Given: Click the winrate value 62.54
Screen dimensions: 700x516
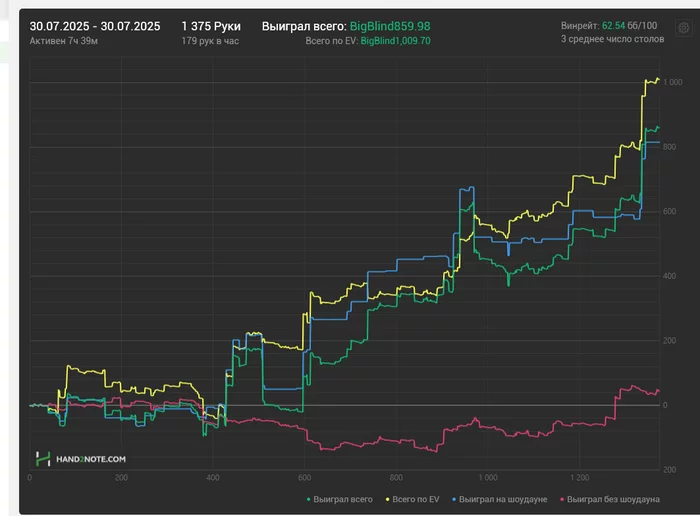Looking at the screenshot, I should pyautogui.click(x=613, y=26).
